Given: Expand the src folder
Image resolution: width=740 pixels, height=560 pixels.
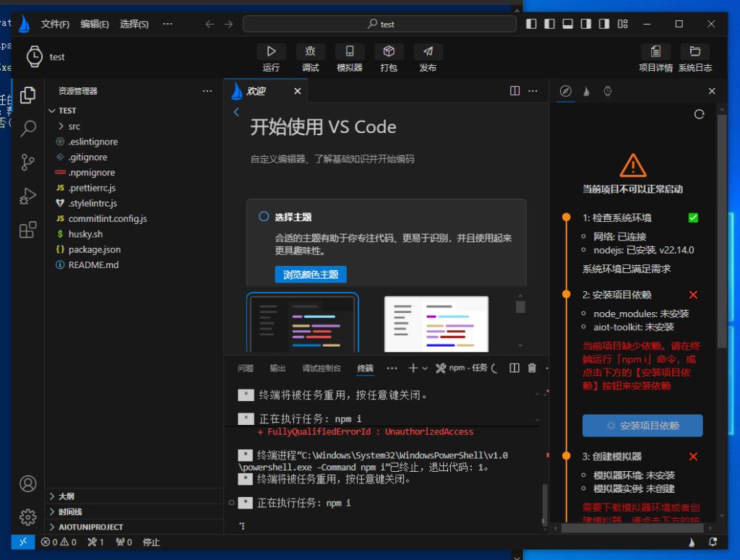Looking at the screenshot, I should point(74,126).
